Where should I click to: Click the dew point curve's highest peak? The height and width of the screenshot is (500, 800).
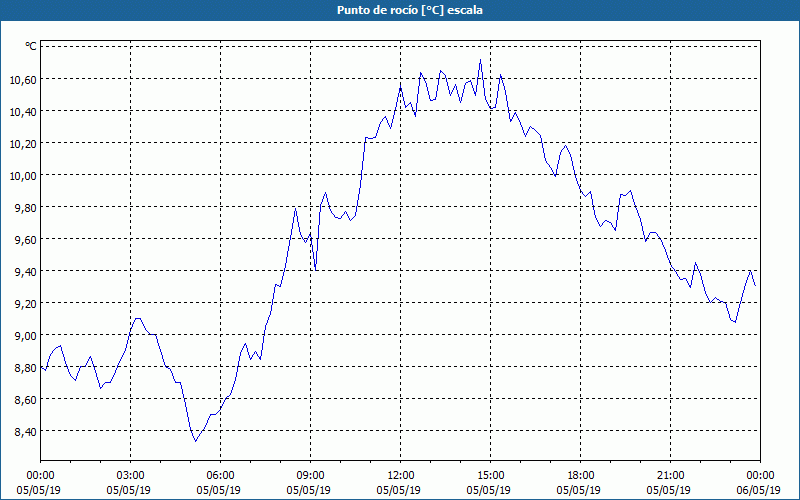[x=480, y=60]
